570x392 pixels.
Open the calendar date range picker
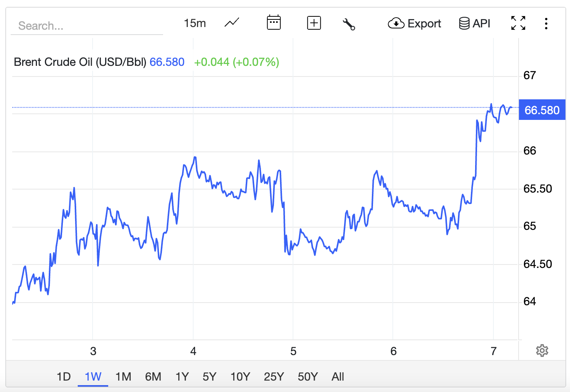274,22
